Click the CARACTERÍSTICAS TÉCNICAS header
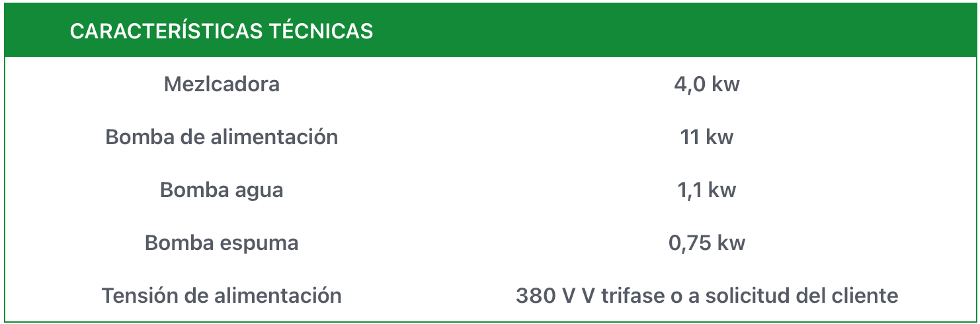 click(x=222, y=30)
